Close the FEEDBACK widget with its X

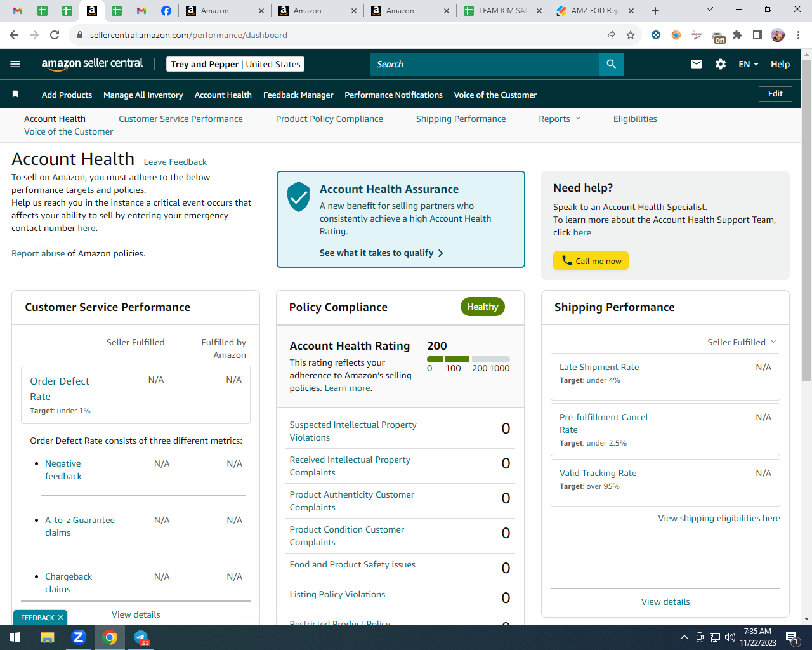coord(61,618)
